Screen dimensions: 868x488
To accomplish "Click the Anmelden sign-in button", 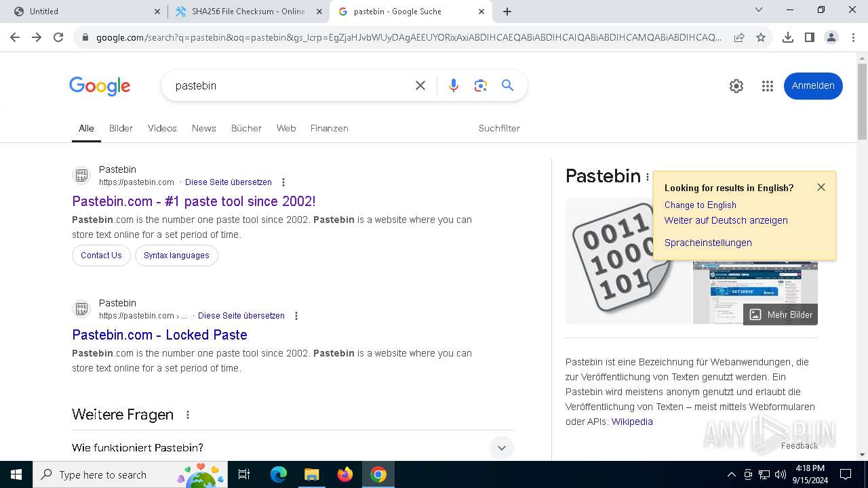I will coord(813,86).
